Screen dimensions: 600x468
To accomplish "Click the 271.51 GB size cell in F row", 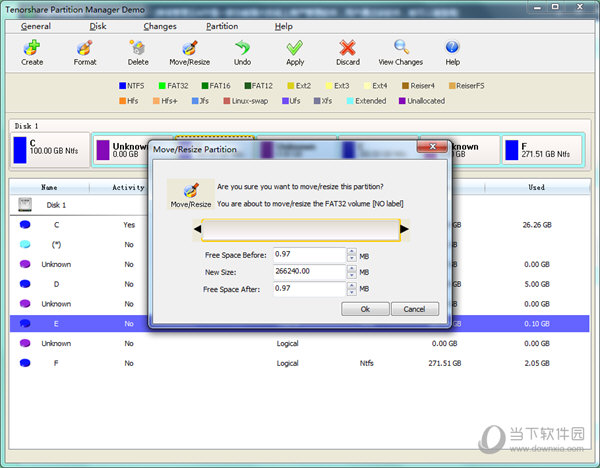I will point(445,363).
